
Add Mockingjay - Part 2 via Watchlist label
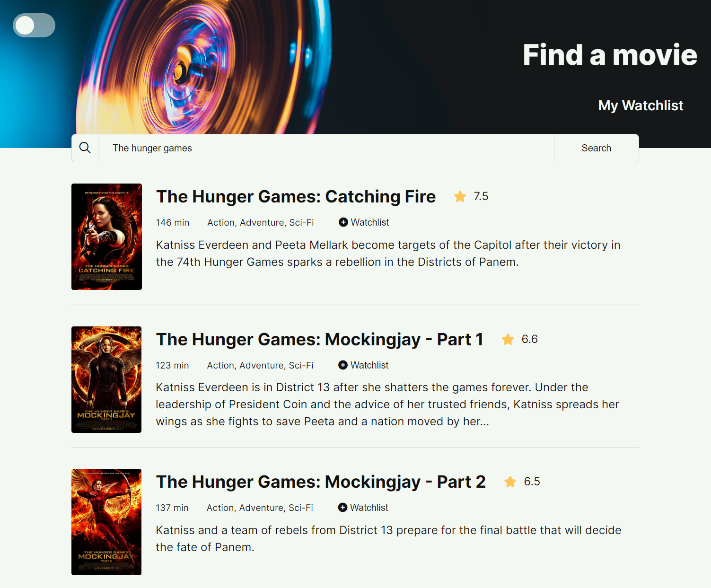click(x=369, y=507)
